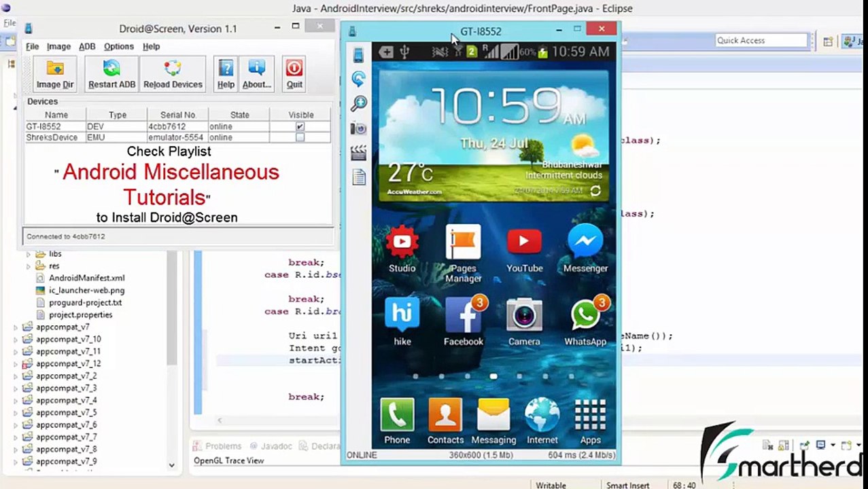868x489 pixels.
Task: Click the About toolbar button
Action: coord(256,74)
